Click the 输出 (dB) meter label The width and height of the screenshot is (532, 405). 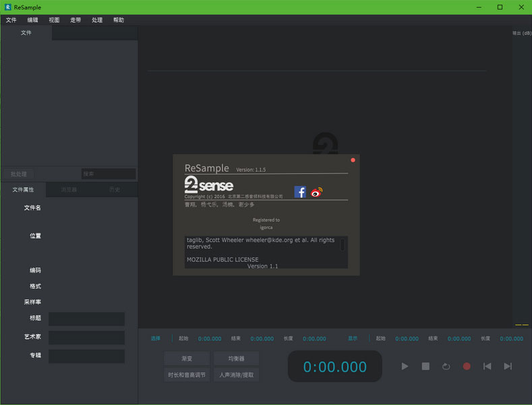click(522, 33)
